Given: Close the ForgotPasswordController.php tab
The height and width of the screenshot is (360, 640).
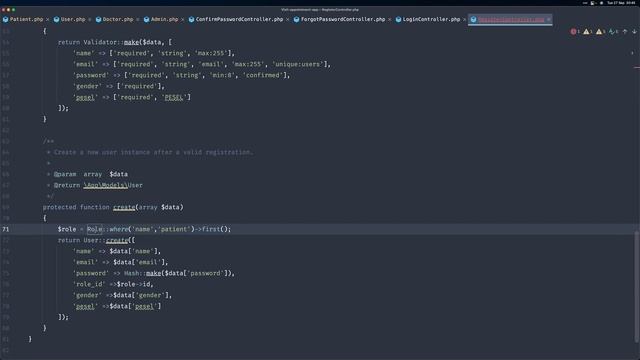Looking at the screenshot, I should tap(390, 19).
